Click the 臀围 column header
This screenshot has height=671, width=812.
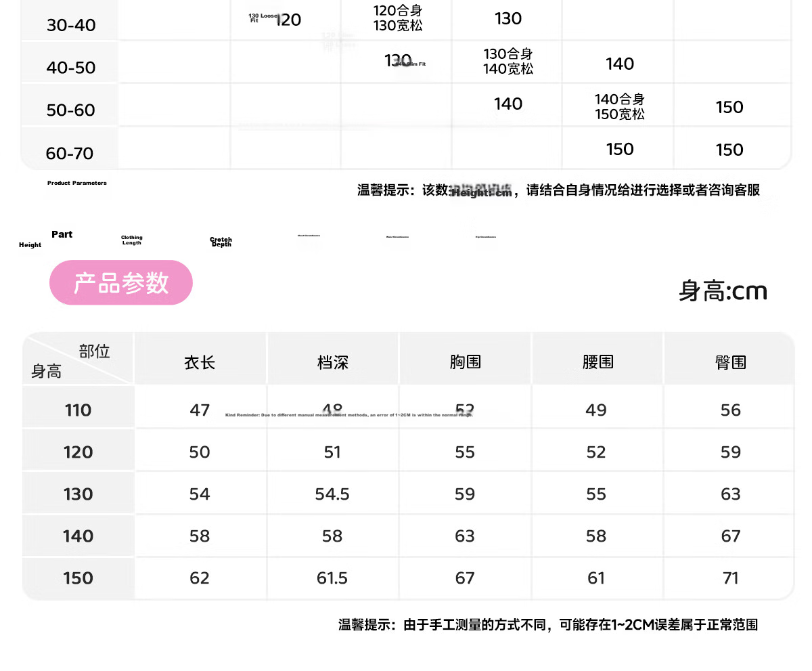pos(731,362)
